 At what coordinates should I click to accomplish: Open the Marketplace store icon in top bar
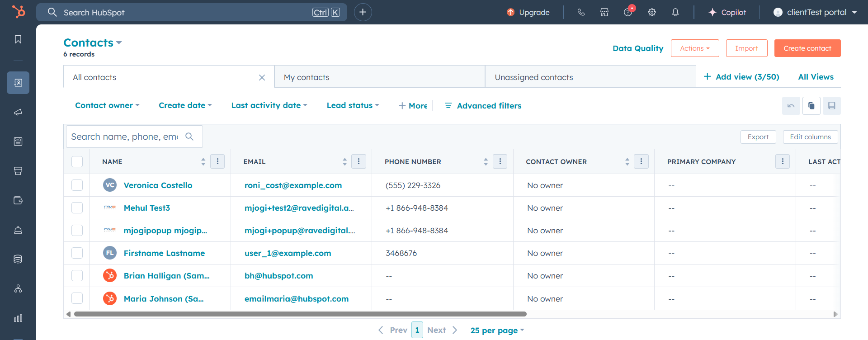604,12
